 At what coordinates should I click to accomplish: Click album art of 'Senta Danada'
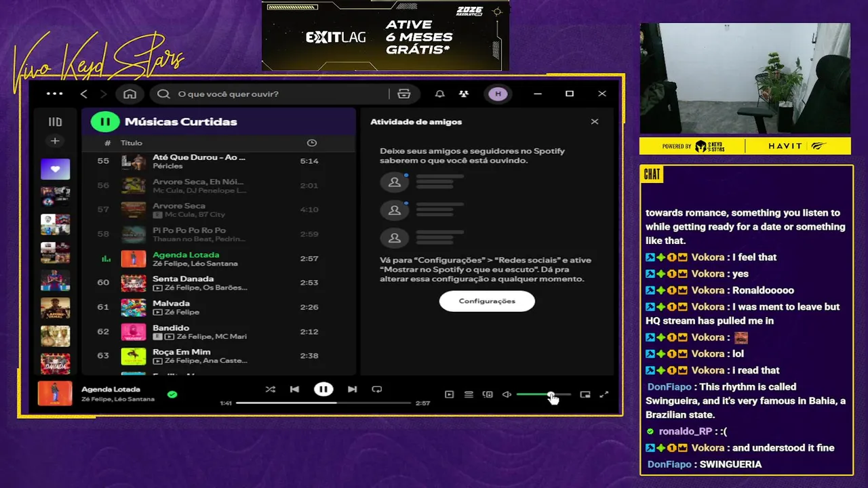click(134, 283)
